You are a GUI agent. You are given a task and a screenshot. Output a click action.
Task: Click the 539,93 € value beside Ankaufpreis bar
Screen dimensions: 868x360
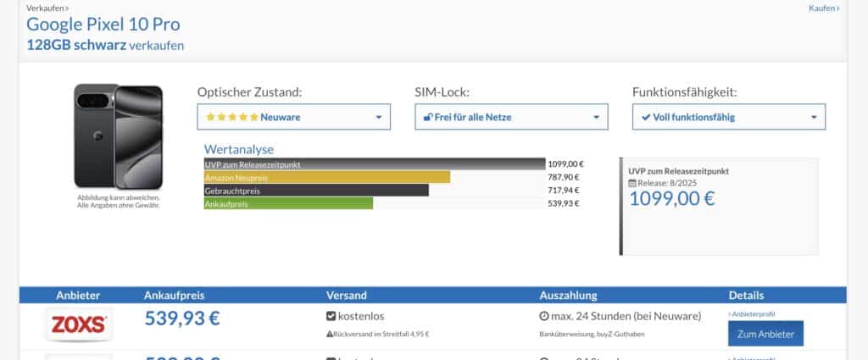[564, 203]
